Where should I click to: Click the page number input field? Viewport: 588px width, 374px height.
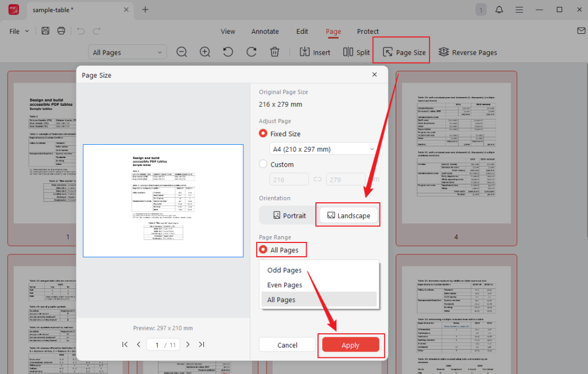point(157,344)
